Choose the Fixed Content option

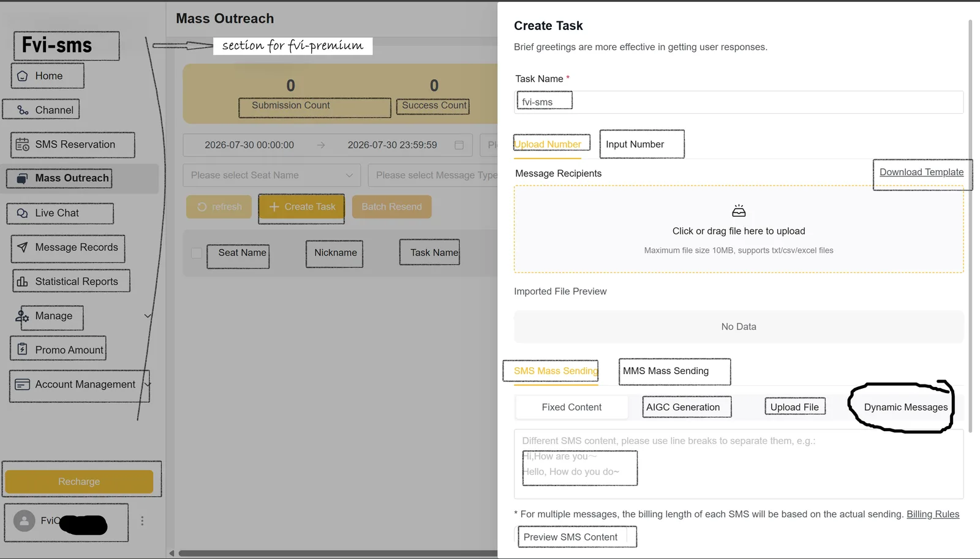point(571,407)
